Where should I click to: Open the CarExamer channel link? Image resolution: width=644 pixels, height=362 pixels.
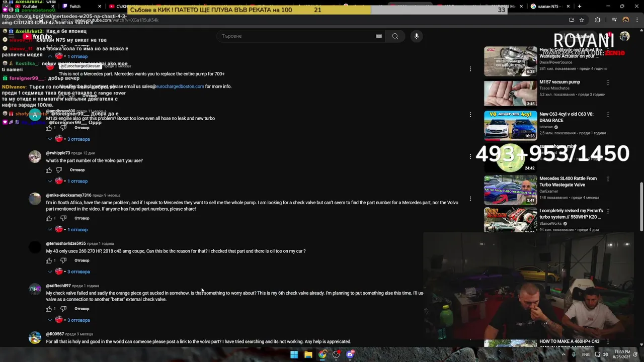pos(549,192)
